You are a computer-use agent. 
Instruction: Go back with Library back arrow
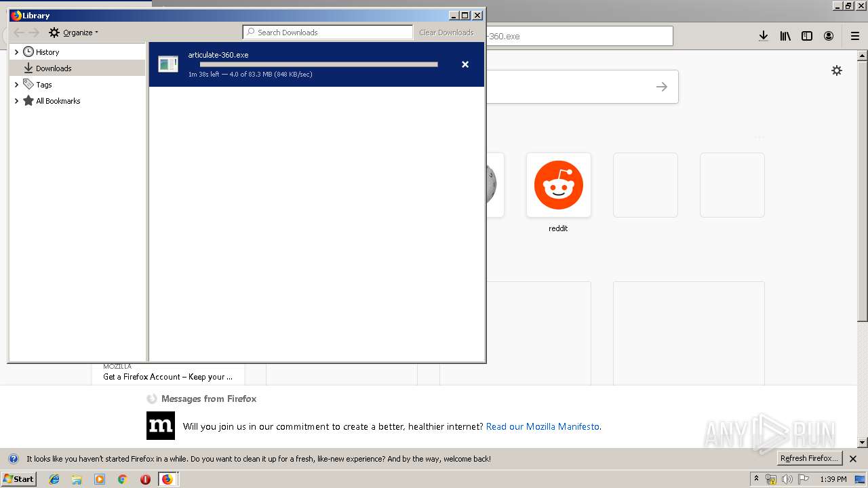[19, 33]
